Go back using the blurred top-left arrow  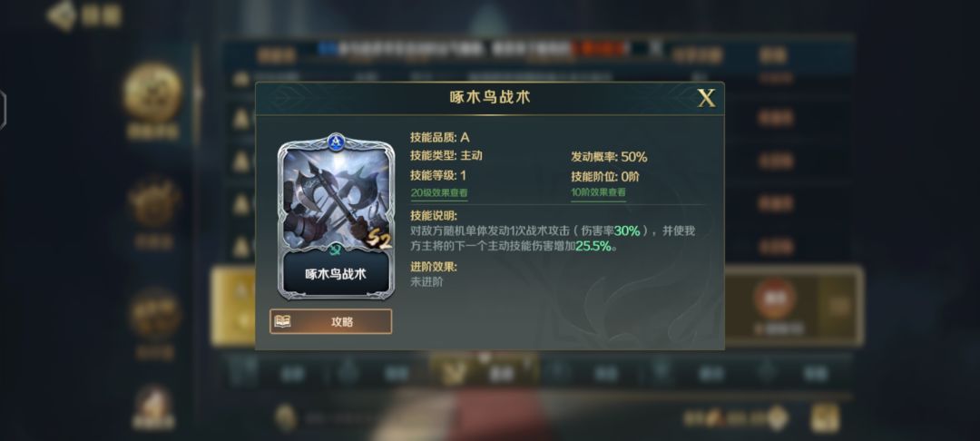tap(62, 15)
